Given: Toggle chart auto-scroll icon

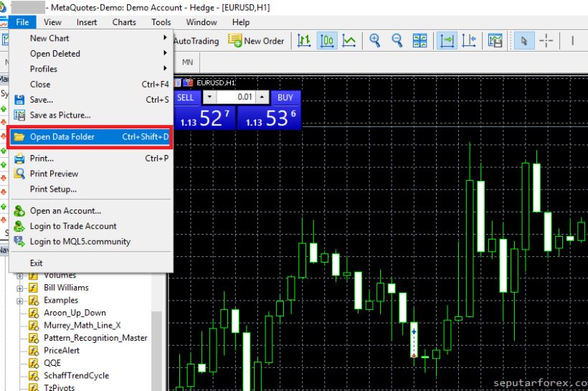Looking at the screenshot, I should click(x=447, y=41).
